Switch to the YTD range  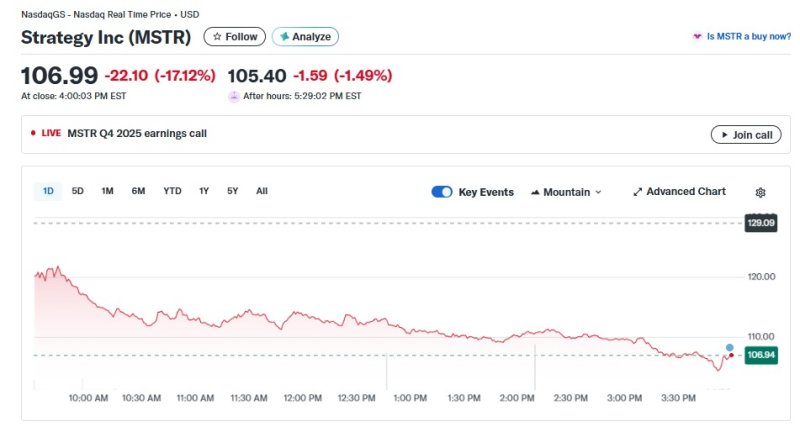pos(172,191)
